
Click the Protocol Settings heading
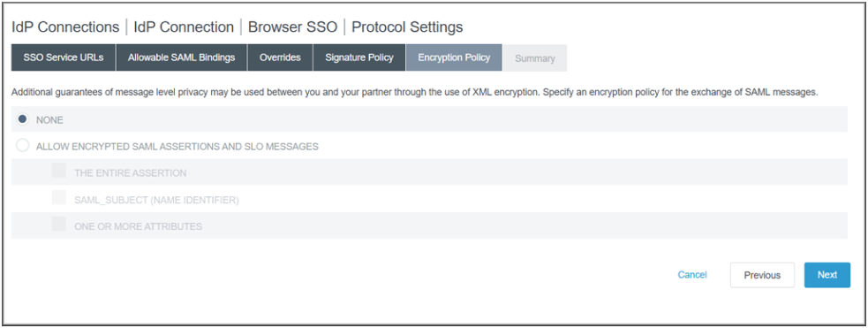pos(407,27)
